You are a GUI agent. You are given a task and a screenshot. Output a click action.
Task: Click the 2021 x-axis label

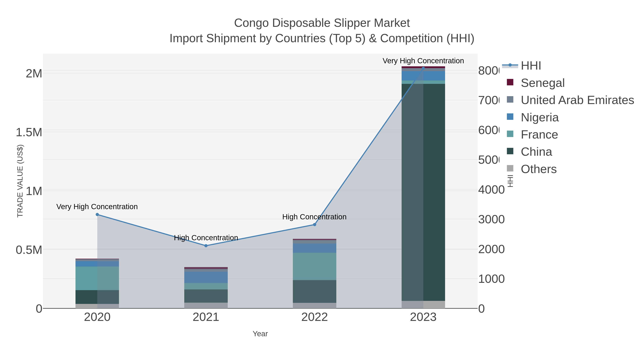point(206,317)
